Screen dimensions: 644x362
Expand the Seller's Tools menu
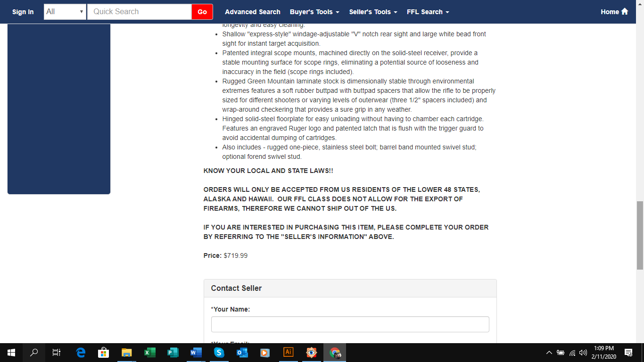pyautogui.click(x=373, y=12)
